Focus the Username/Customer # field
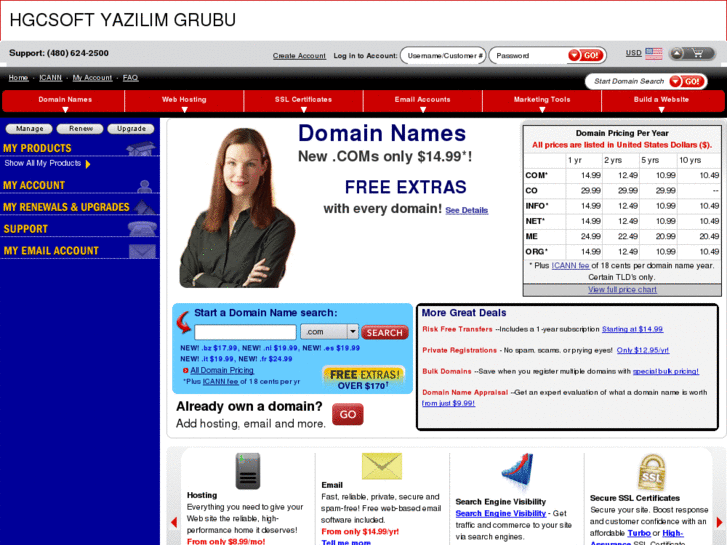Screen dimensions: 727x545 tap(443, 56)
